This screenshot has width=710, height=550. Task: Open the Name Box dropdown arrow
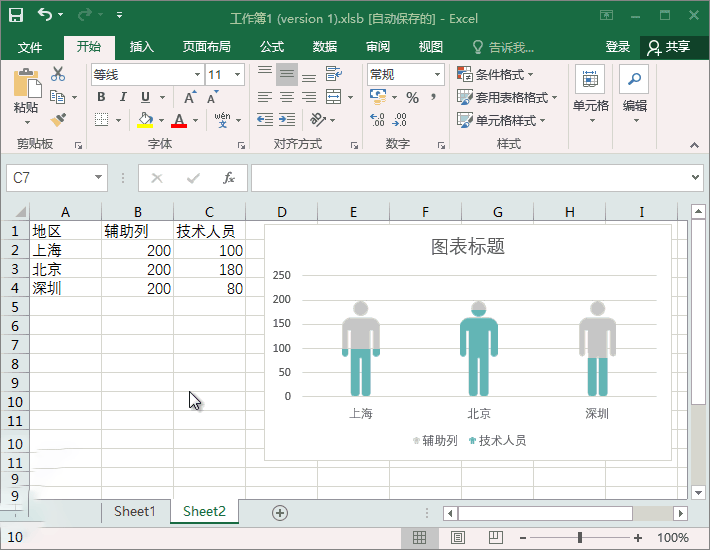pos(98,178)
